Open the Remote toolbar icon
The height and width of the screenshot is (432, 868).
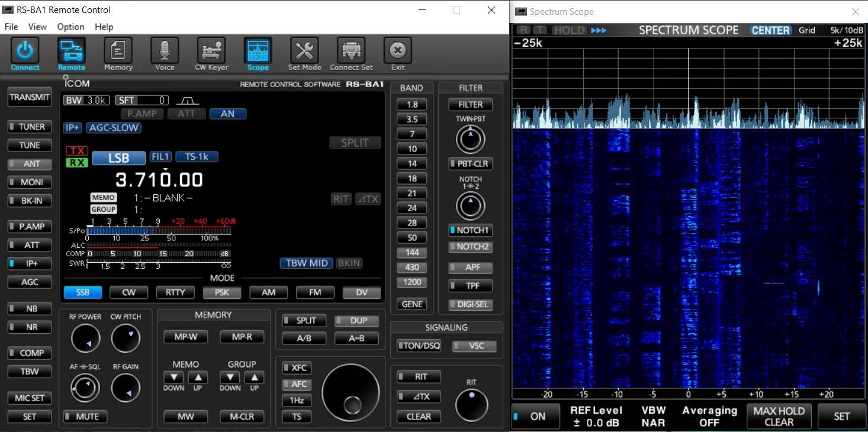tap(72, 51)
